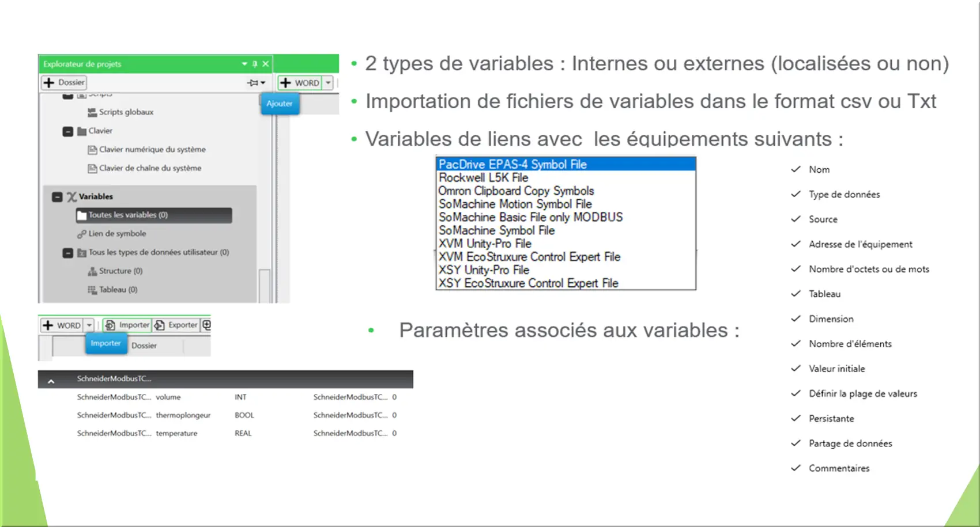Click the explorer panel vertical scrollbar thumb

[265, 286]
